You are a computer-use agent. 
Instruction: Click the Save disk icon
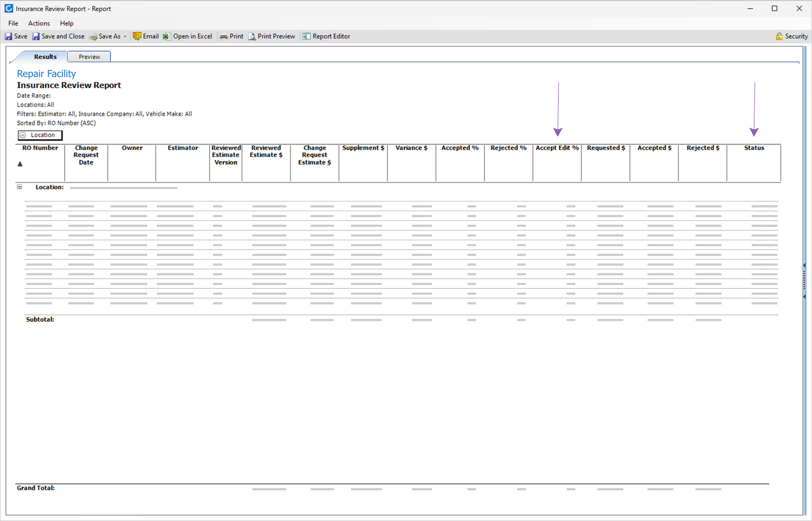tap(8, 36)
